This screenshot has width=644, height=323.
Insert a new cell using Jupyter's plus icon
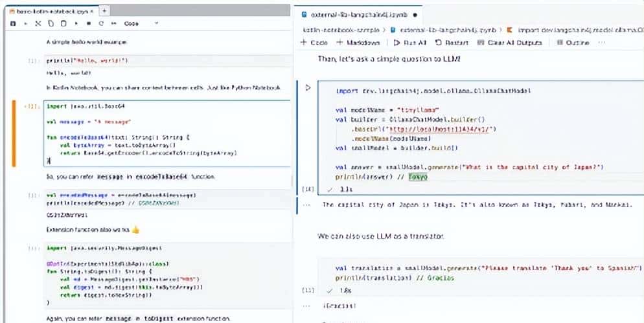[25, 24]
